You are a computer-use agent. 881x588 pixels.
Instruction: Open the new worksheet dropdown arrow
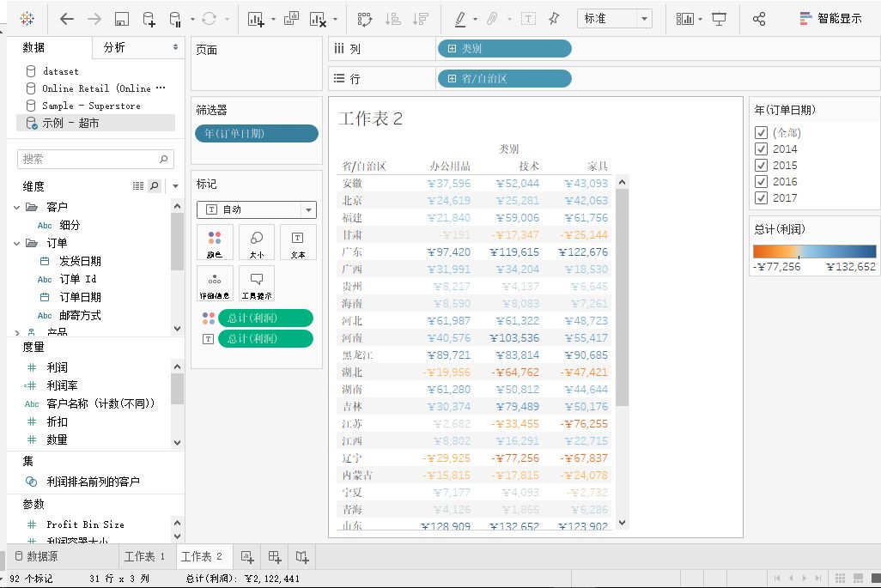[x=274, y=19]
